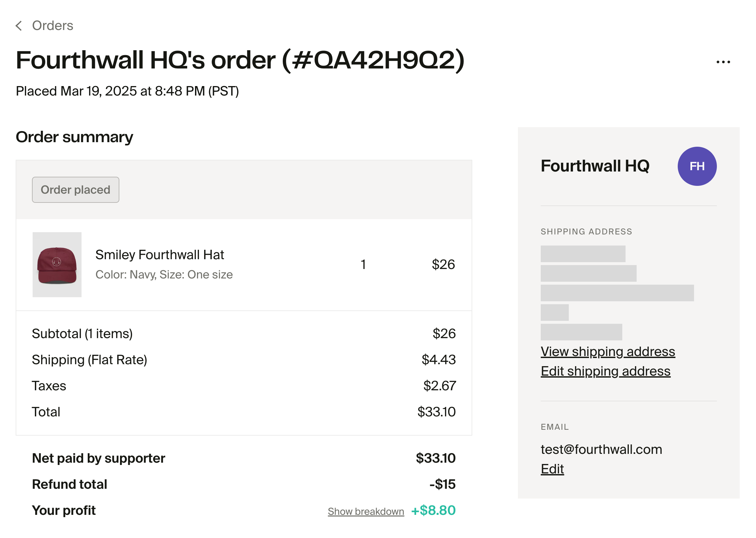This screenshot has height=538, width=756.
Task: Click the test@fourthwall.com email text
Action: 601,449
